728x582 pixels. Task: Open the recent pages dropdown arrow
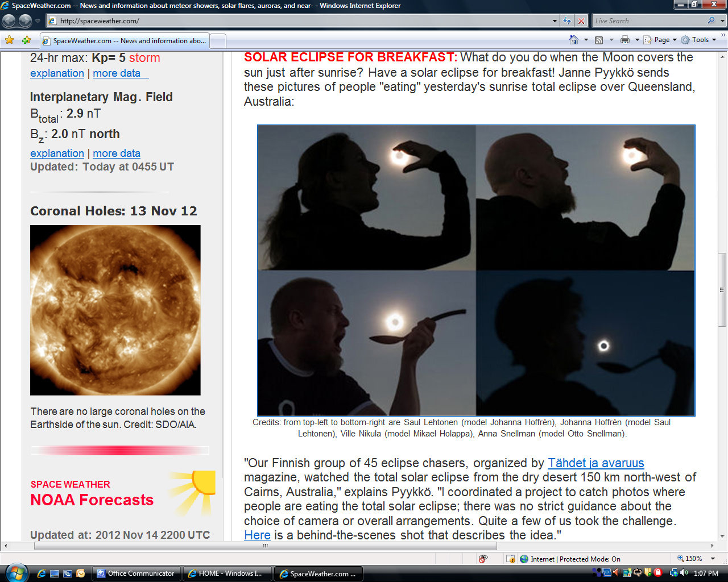[38, 21]
